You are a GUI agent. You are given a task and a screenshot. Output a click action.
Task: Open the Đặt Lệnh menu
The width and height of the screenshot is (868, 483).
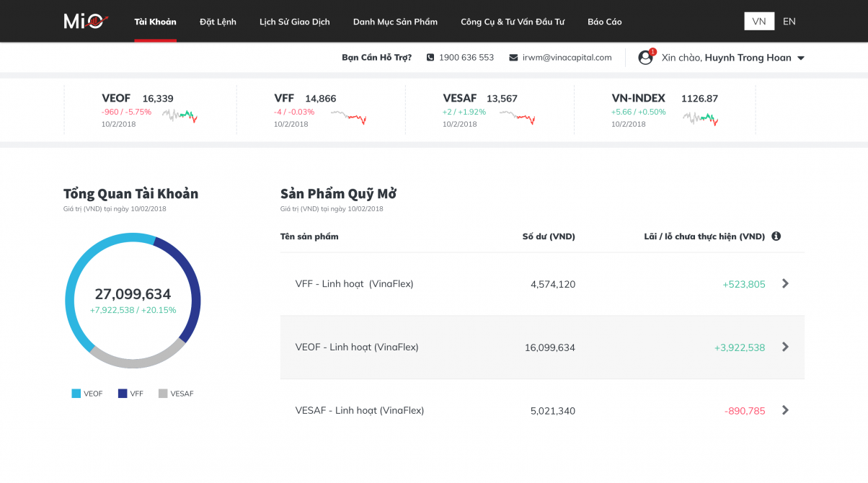[x=218, y=22]
